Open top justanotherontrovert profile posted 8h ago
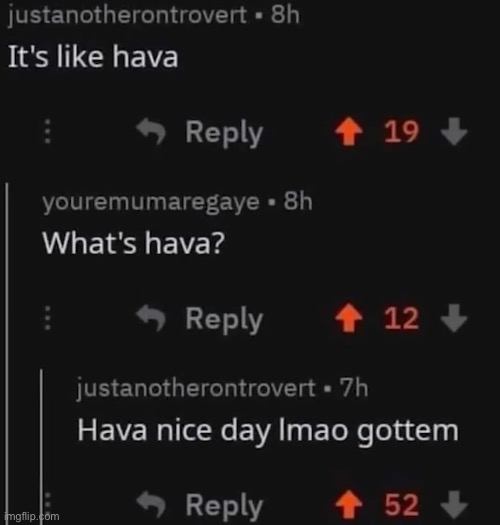Screen dimensions: 500x525 point(127,16)
